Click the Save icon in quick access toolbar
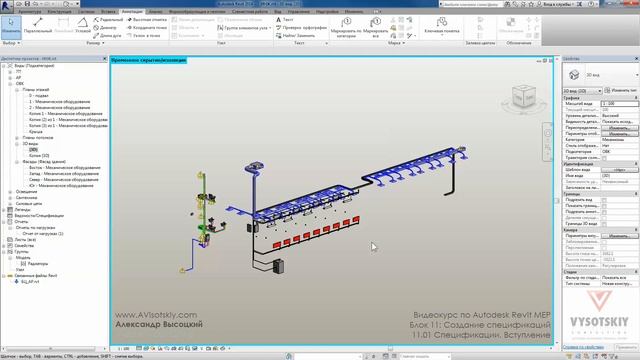The width and height of the screenshot is (640, 360). tap(27, 4)
